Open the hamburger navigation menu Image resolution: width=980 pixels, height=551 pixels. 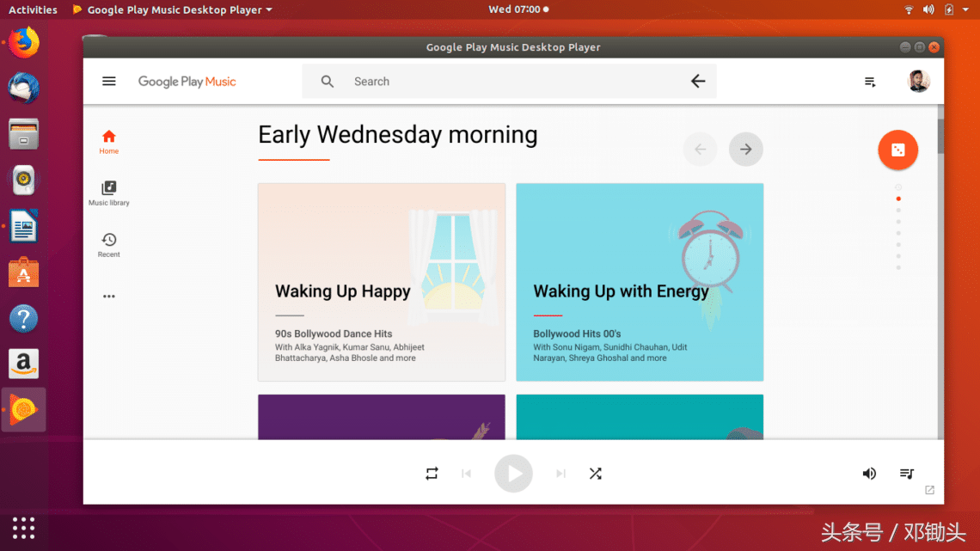[x=109, y=81]
